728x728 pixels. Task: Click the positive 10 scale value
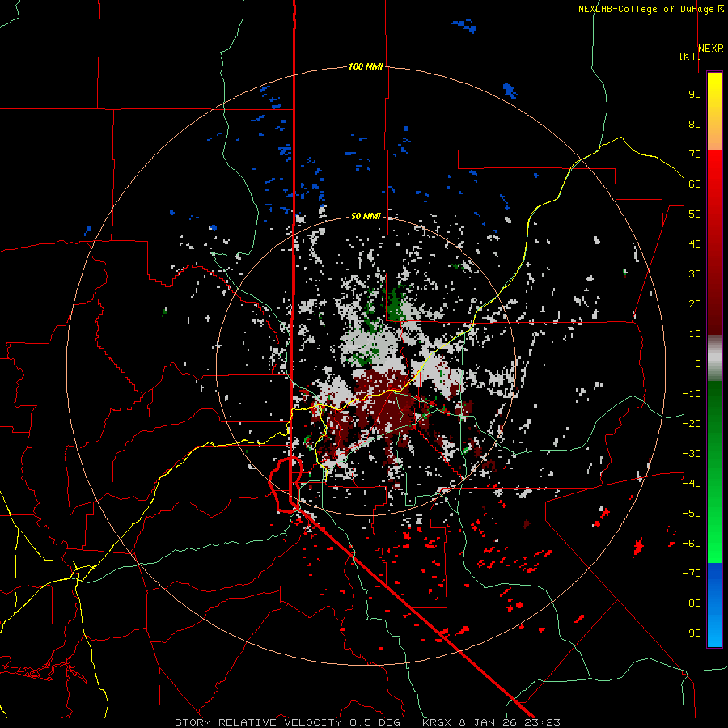click(x=695, y=334)
